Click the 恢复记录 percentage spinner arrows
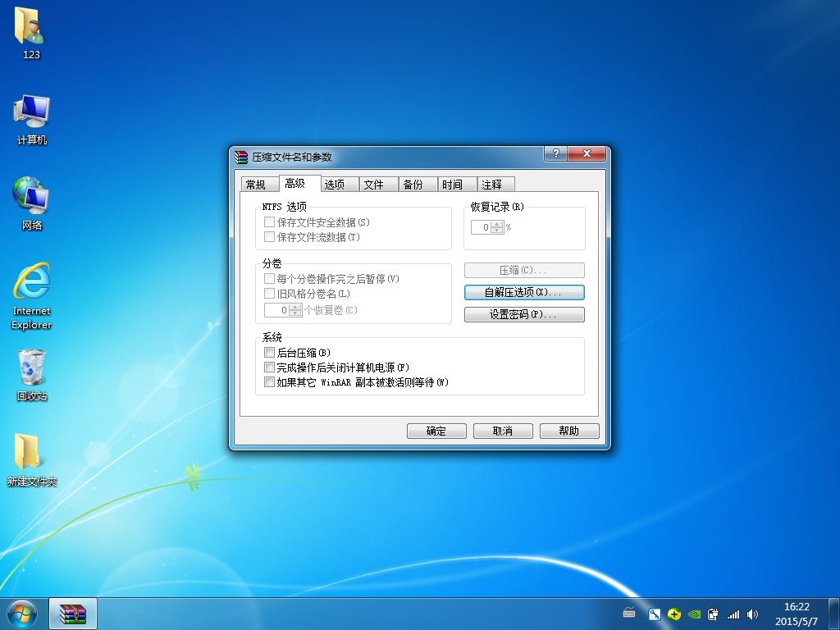840x630 pixels. click(x=497, y=227)
